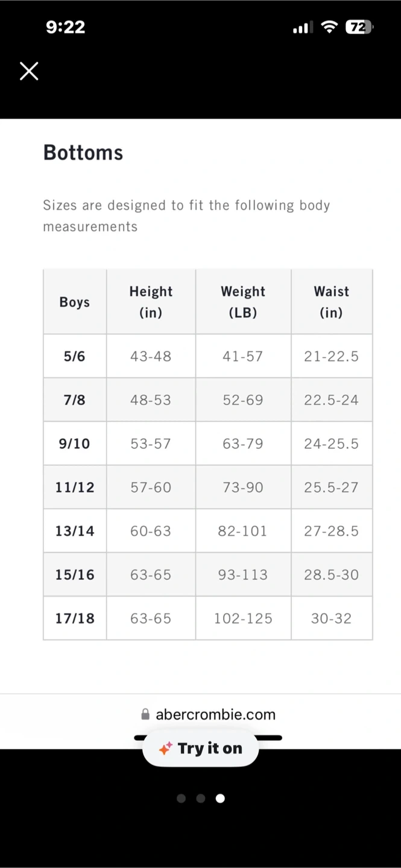Click the Waist (in) column header
401x868 pixels.
click(x=332, y=302)
